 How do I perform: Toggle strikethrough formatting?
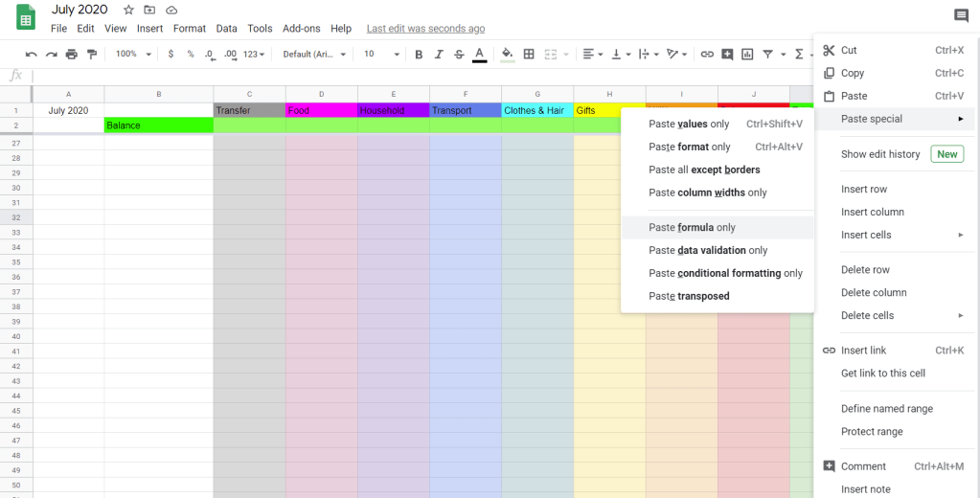459,55
